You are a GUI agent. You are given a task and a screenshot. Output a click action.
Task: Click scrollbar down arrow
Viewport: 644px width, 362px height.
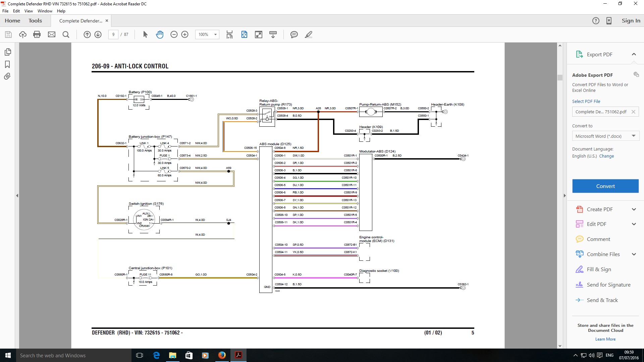tap(560, 346)
